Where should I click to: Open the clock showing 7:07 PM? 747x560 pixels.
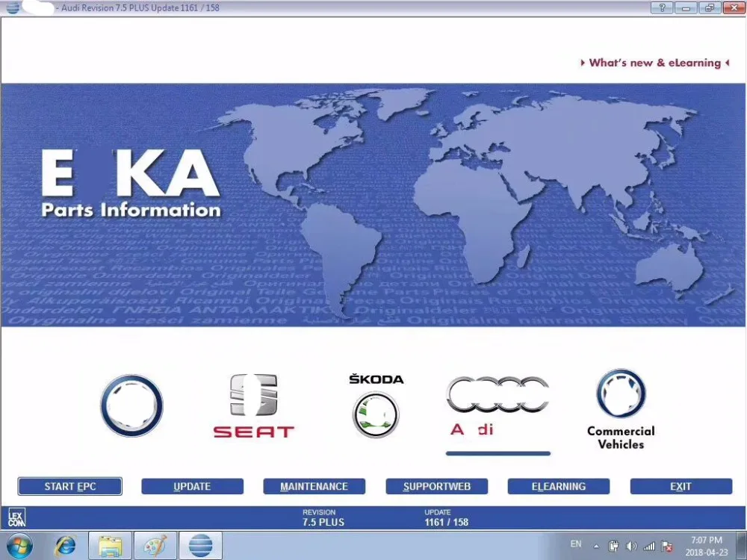tap(707, 547)
